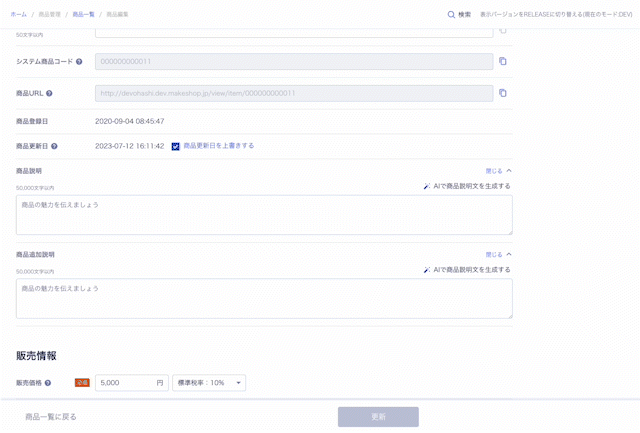Generate 商品説明 text with AI
The width and height of the screenshot is (640, 433).
tap(467, 186)
